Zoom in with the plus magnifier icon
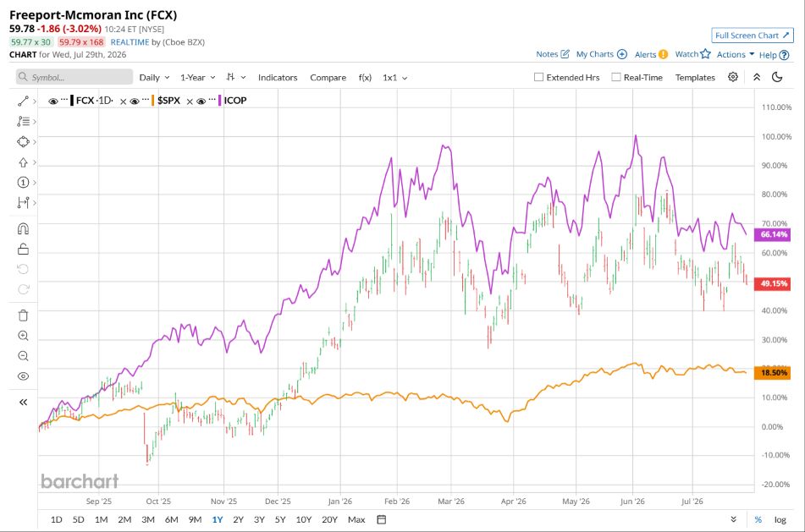 (23, 336)
